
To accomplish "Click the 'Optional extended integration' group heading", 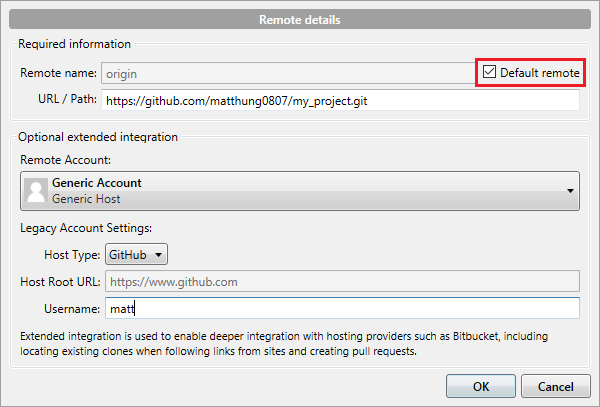I will pos(99,137).
